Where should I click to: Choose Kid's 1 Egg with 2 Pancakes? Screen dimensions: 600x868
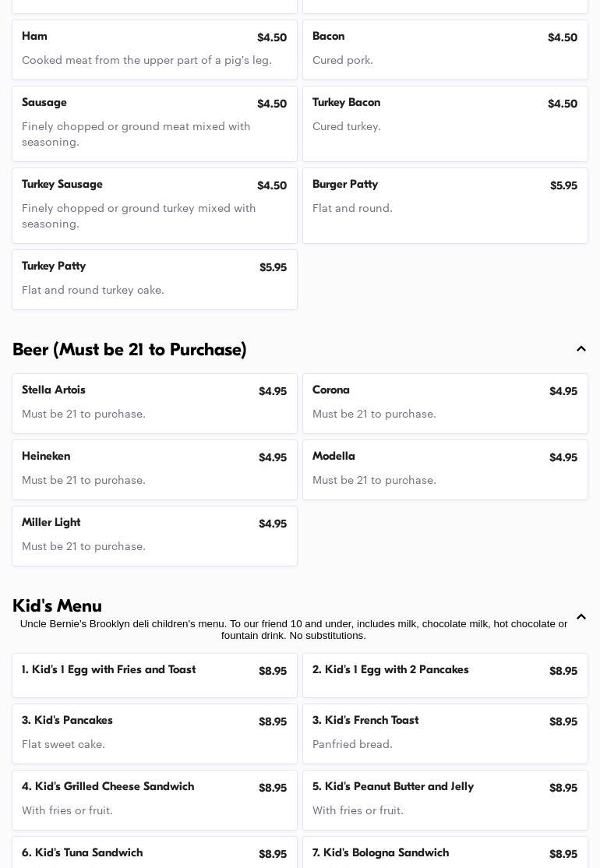coord(445,675)
